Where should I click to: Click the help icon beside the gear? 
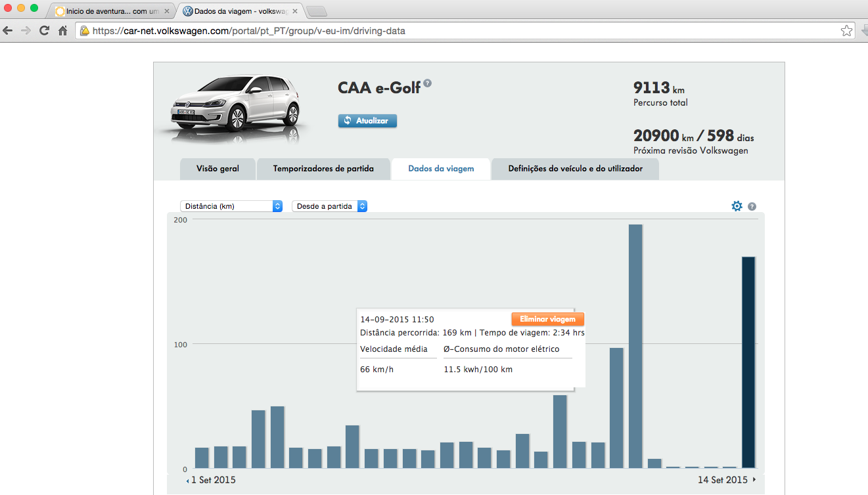click(752, 207)
